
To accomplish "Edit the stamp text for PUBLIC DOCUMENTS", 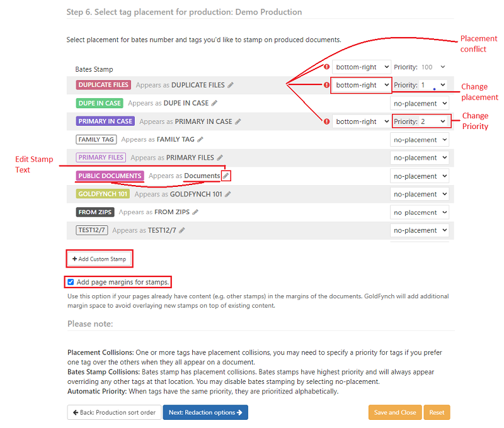I will point(226,176).
